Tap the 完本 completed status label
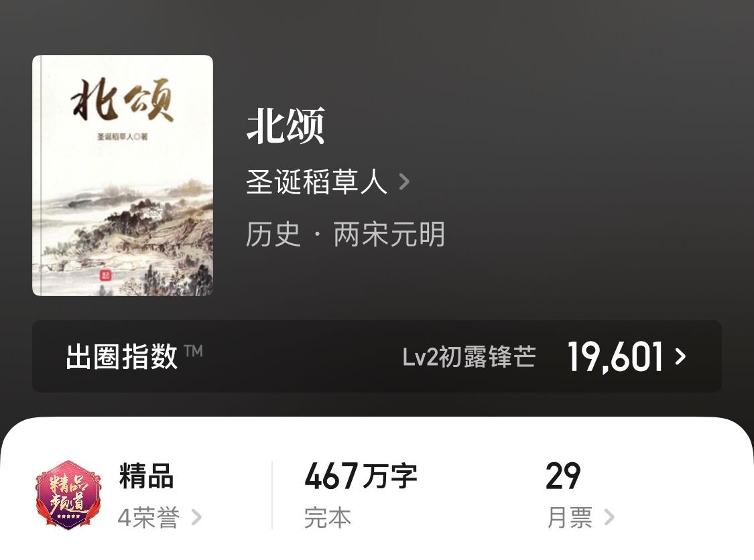 pos(328,518)
